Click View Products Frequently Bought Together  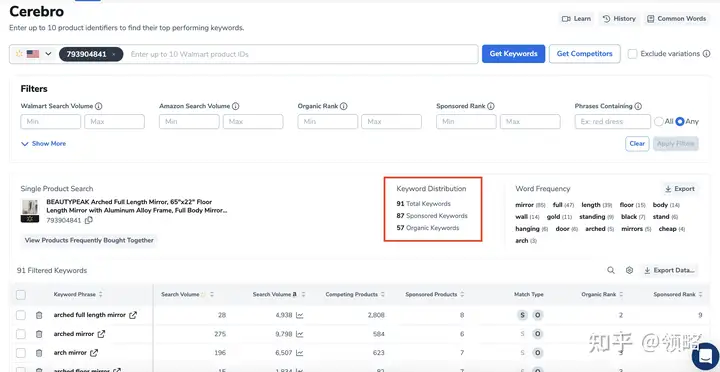coord(89,240)
